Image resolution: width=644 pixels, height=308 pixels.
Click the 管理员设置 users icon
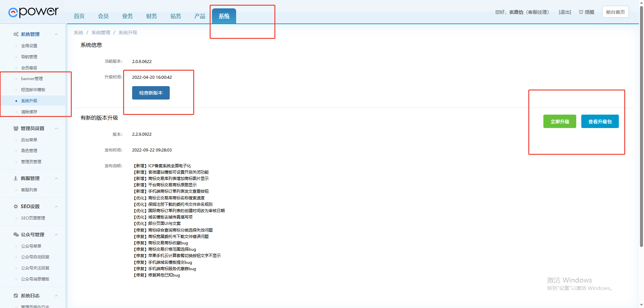[x=16, y=128]
